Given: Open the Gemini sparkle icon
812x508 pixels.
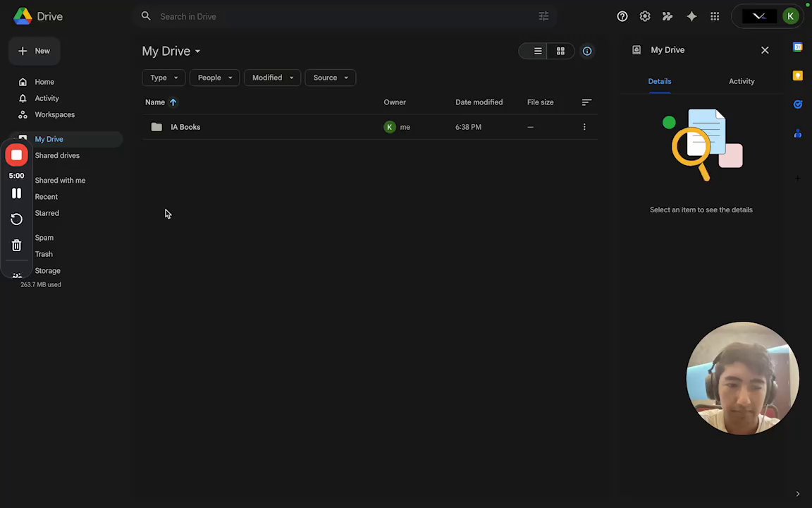Looking at the screenshot, I should coord(691,16).
